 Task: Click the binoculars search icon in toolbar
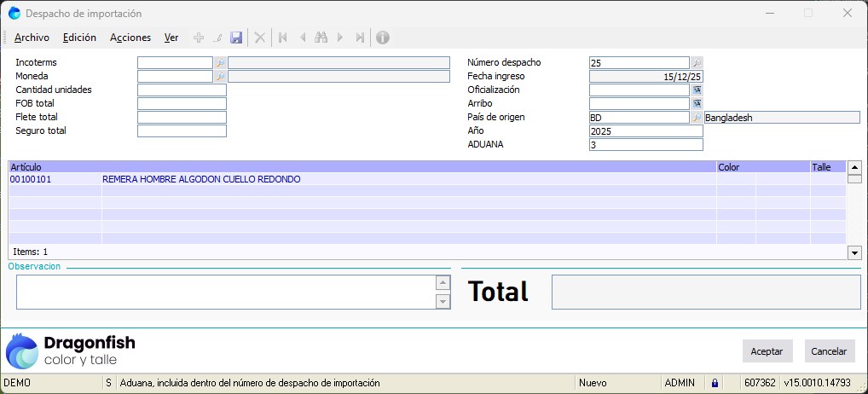tap(321, 38)
